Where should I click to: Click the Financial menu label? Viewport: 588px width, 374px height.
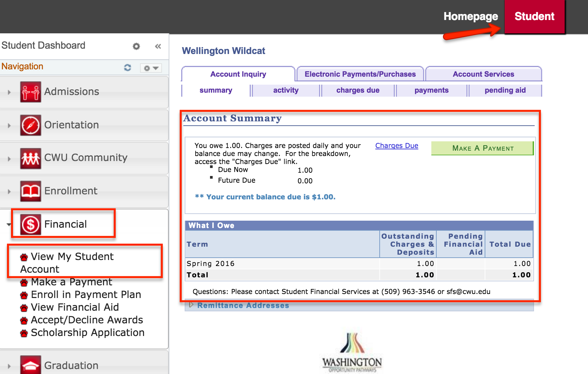(66, 224)
